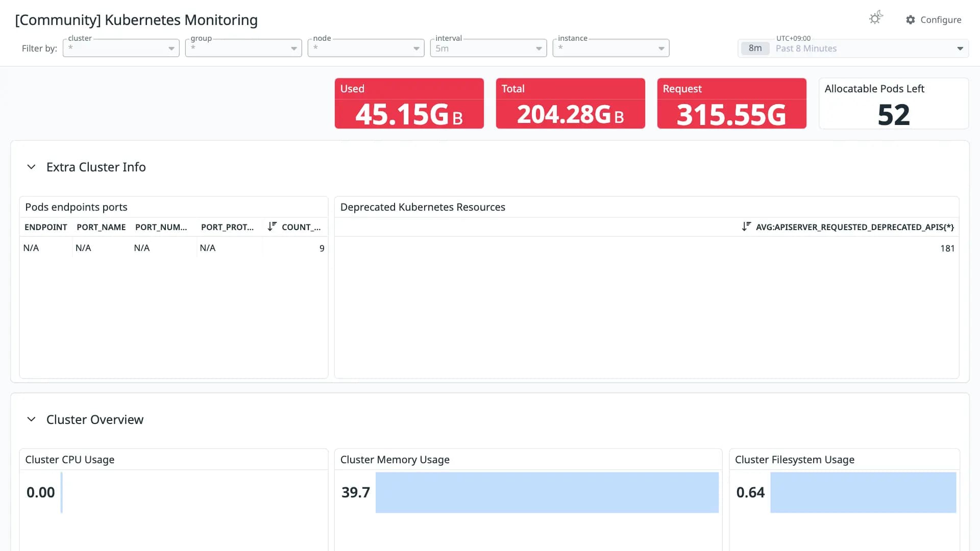This screenshot has width=980, height=551.
Task: Open the group filter dropdown
Action: (x=243, y=48)
